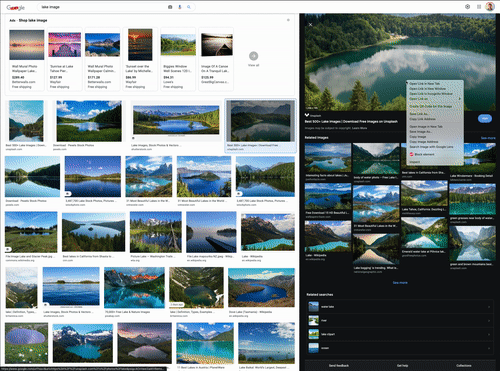
Task: Select Copy Link Address
Action: click(x=422, y=119)
